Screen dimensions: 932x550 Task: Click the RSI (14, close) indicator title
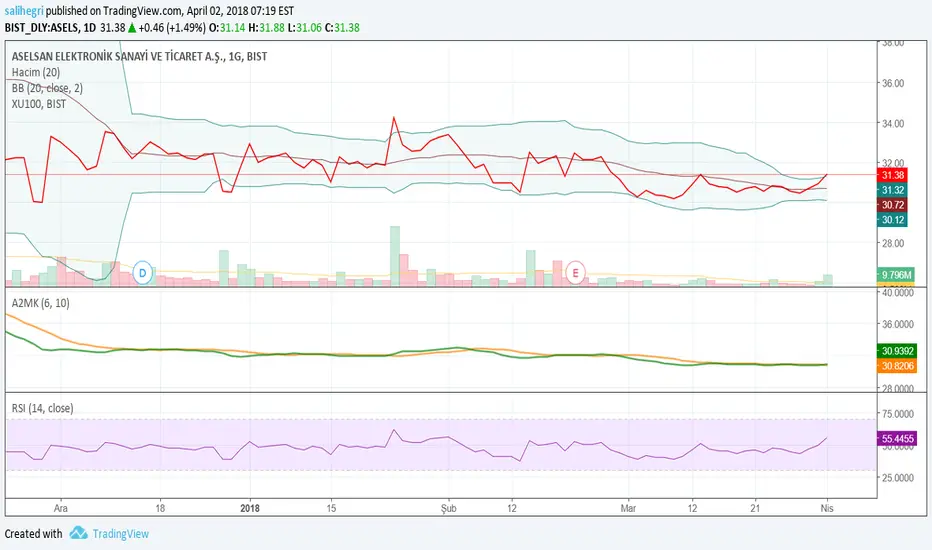[42, 408]
